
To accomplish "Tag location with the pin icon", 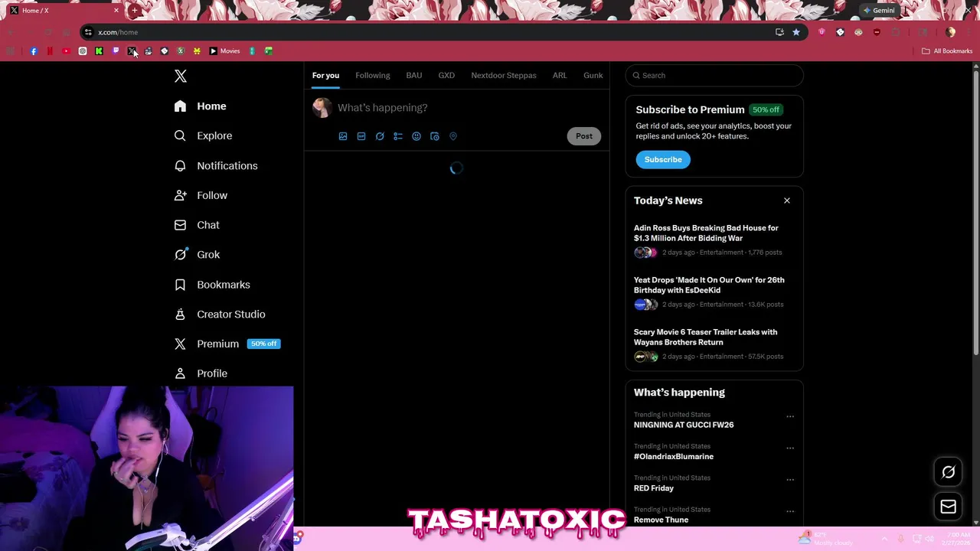I will pos(453,136).
